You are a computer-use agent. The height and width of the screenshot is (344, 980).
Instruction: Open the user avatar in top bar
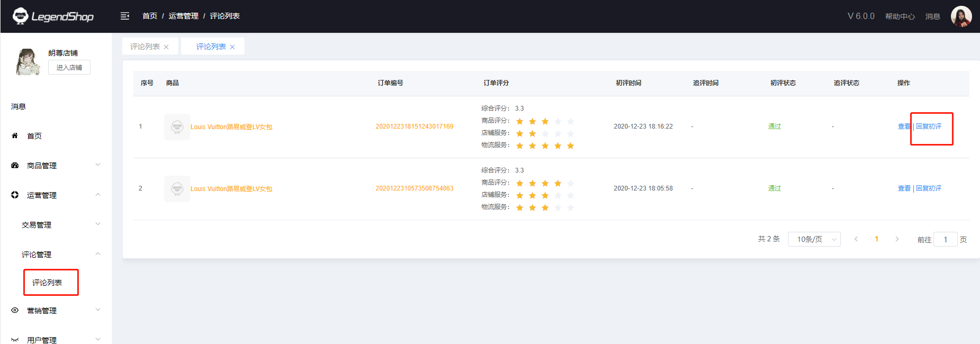click(x=961, y=16)
